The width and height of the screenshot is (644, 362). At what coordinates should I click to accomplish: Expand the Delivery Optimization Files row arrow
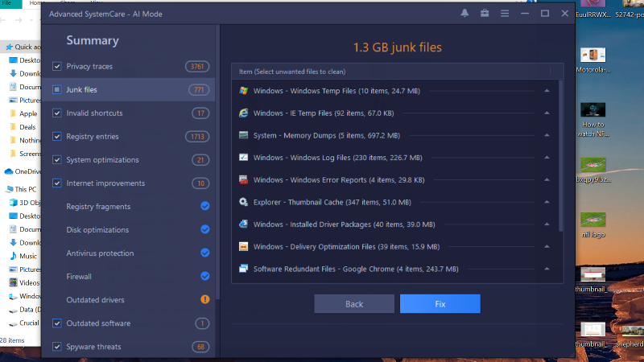(x=547, y=246)
